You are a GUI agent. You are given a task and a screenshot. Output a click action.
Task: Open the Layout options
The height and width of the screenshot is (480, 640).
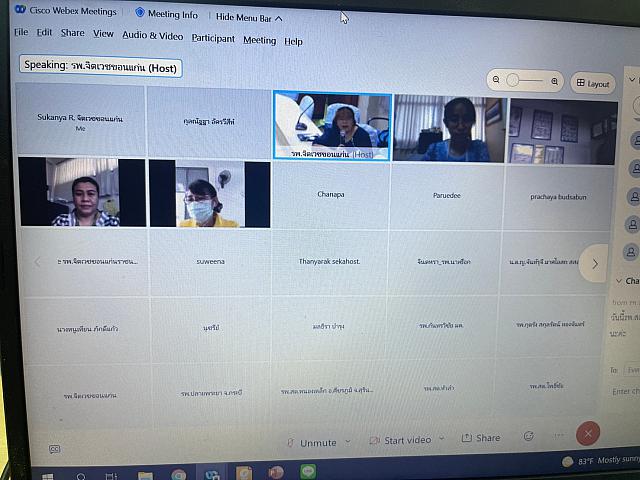(x=593, y=83)
